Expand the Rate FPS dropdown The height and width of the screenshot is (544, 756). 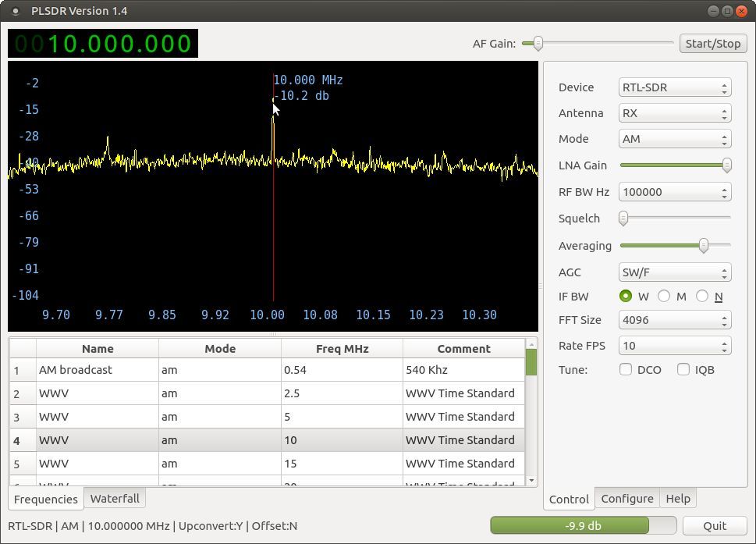click(x=674, y=346)
